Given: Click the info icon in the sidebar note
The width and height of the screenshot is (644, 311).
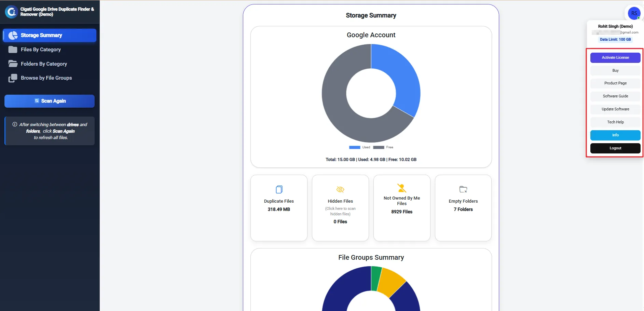Looking at the screenshot, I should click(x=15, y=124).
